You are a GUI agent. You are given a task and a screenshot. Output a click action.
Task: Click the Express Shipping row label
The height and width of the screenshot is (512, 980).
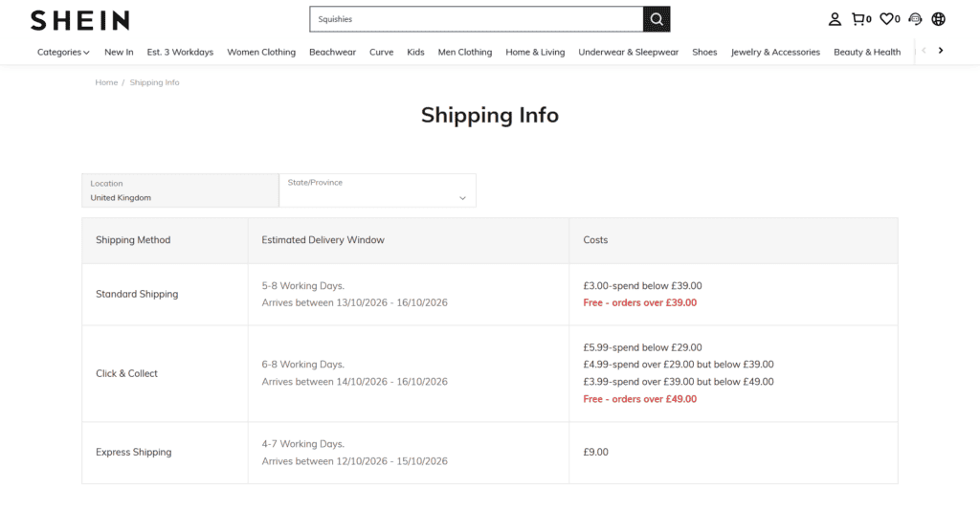134,452
